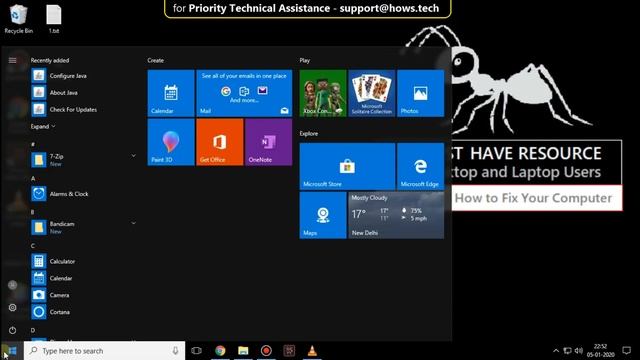The height and width of the screenshot is (360, 640).
Task: Click the Create tile group heading
Action: (156, 60)
